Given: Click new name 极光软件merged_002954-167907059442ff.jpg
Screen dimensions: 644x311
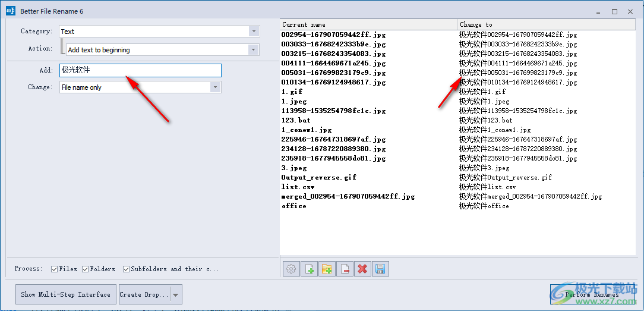Looking at the screenshot, I should click(x=531, y=196).
